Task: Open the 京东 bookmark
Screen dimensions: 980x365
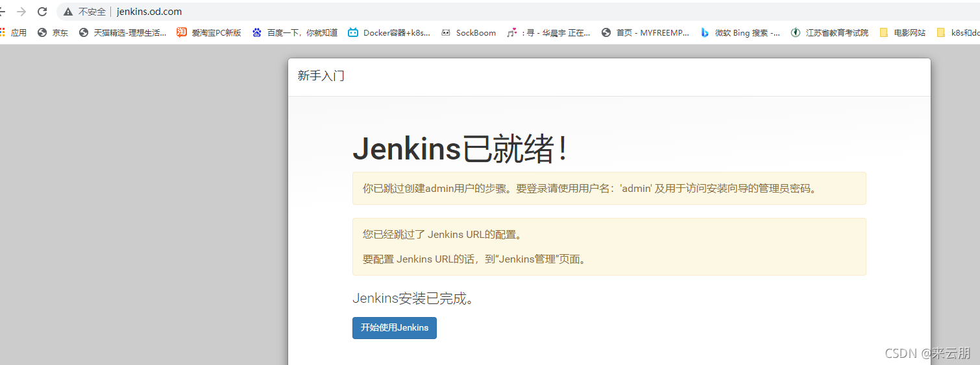Action: 53,32
